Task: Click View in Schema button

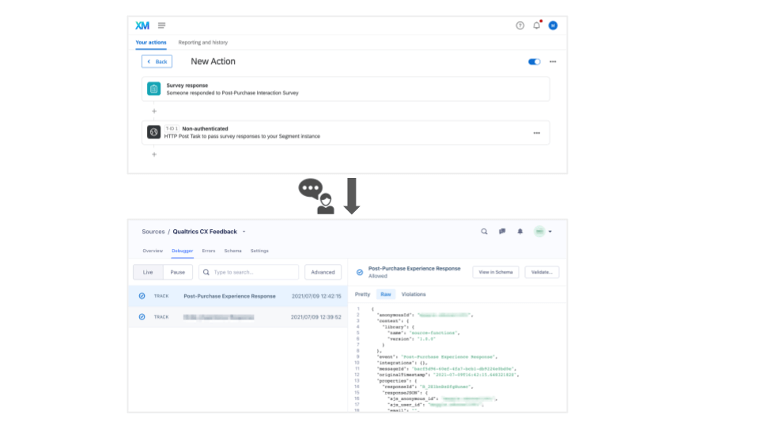Action: click(495, 272)
